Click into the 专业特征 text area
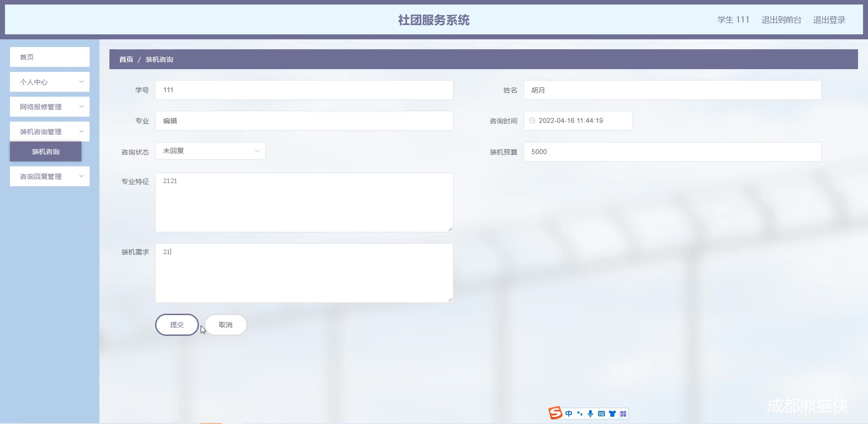Viewport: 868px width, 424px height. pos(304,203)
